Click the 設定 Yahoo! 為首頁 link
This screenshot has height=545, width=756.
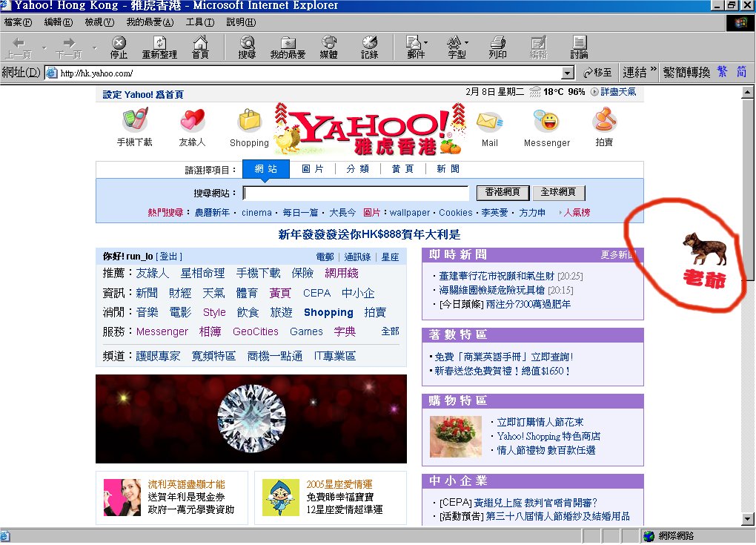point(143,94)
